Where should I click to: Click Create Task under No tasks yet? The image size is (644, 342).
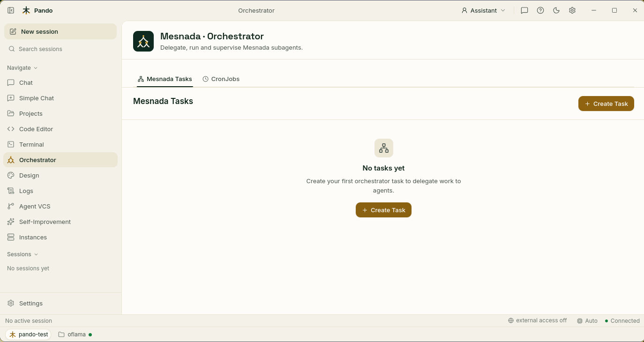point(383,210)
